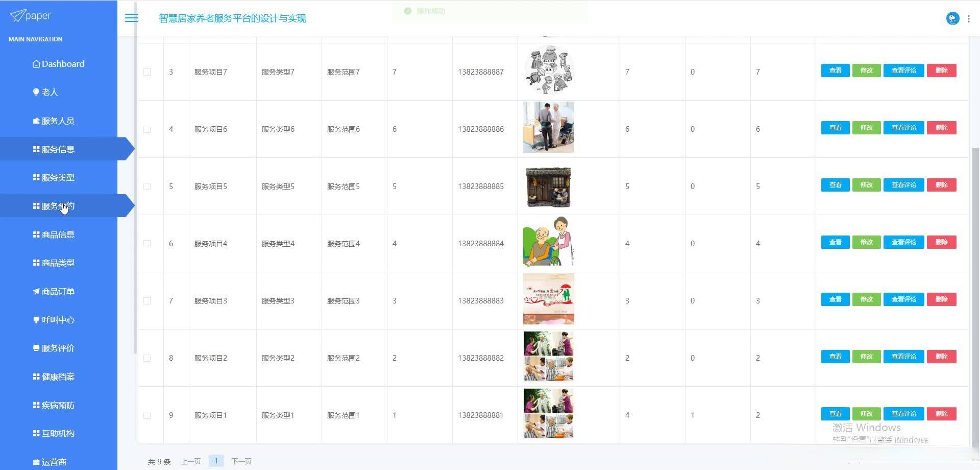Check the box for row 服务项目4
The height and width of the screenshot is (470, 980).
[x=147, y=244]
